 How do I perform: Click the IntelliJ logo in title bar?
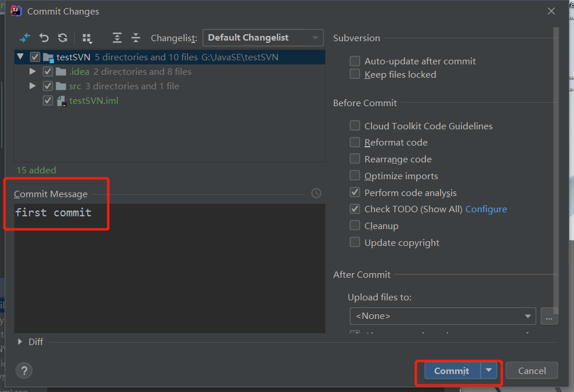click(x=16, y=11)
